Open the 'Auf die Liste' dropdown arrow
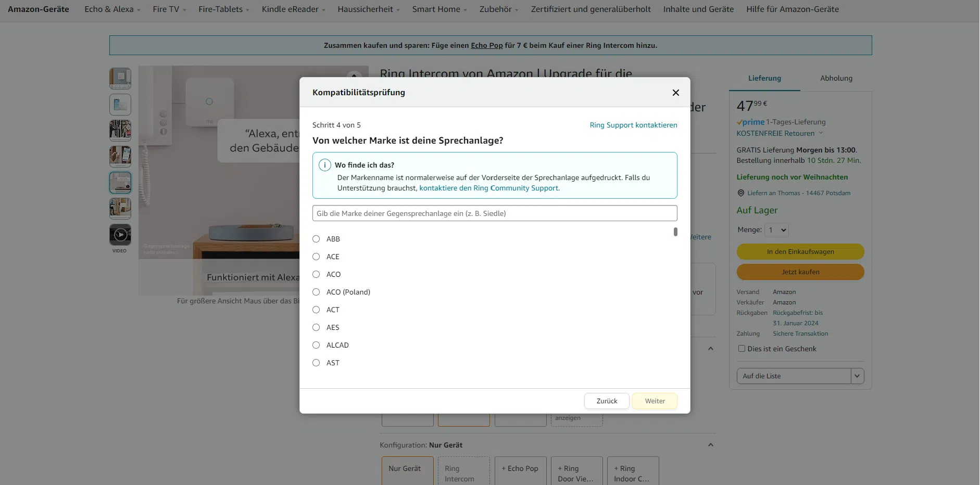The height and width of the screenshot is (485, 980). coord(857,376)
